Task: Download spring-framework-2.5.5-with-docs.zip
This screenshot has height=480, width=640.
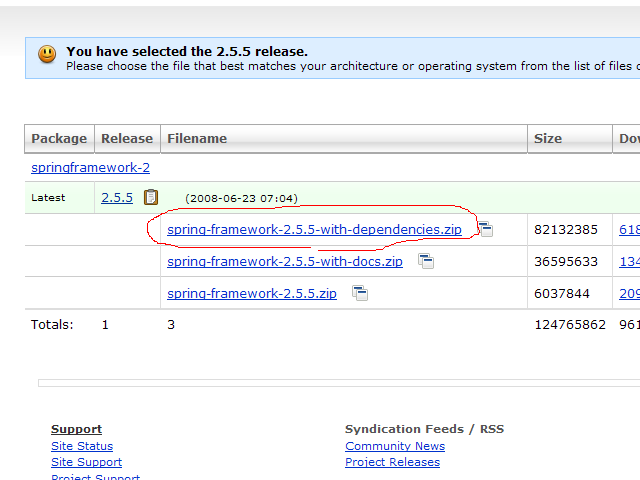Action: pyautogui.click(x=285, y=261)
